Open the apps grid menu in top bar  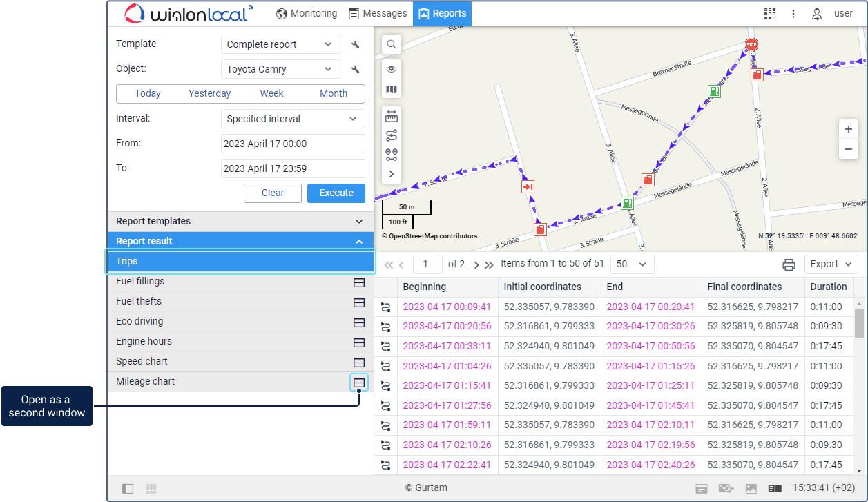pyautogui.click(x=770, y=14)
